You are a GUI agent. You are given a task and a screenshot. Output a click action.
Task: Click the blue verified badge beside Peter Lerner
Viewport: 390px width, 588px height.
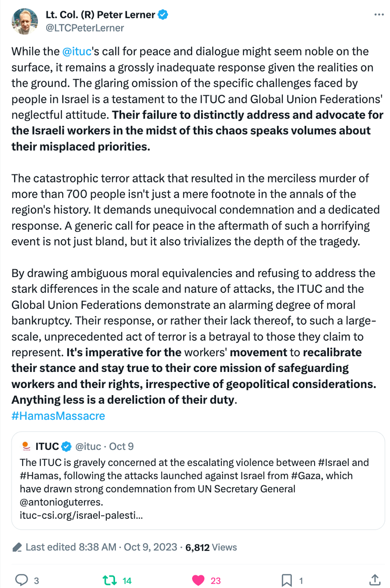(x=163, y=15)
